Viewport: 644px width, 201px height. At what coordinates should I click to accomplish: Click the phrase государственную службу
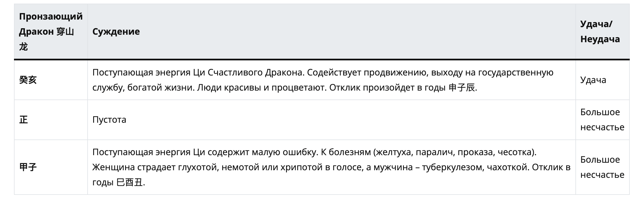323,80
